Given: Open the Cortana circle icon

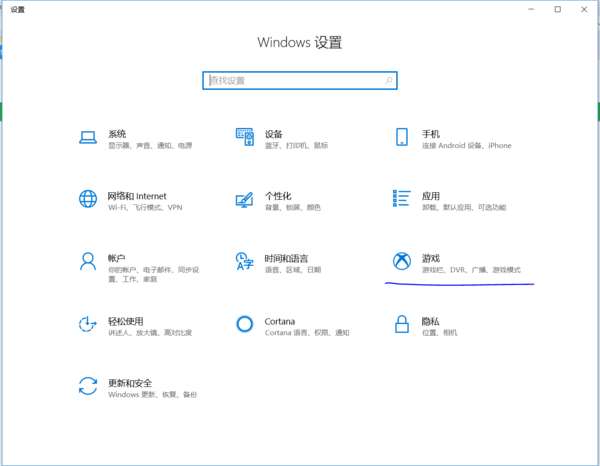Looking at the screenshot, I should (x=245, y=324).
